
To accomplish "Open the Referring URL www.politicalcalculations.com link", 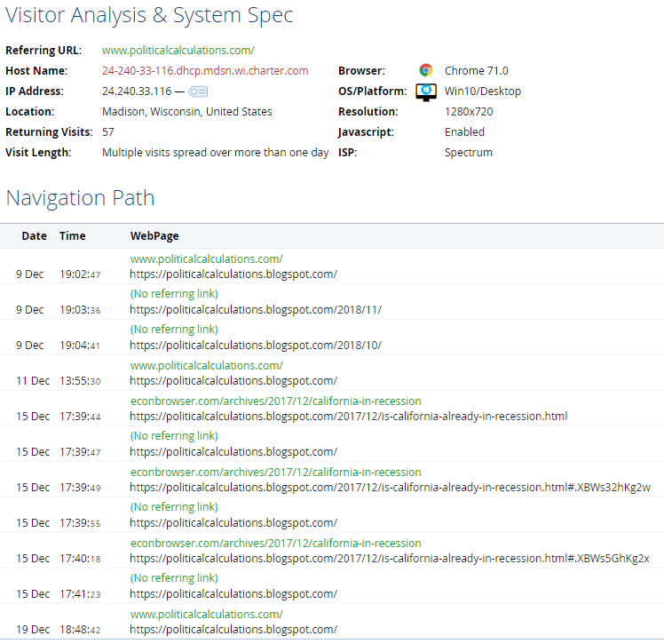I will (178, 51).
